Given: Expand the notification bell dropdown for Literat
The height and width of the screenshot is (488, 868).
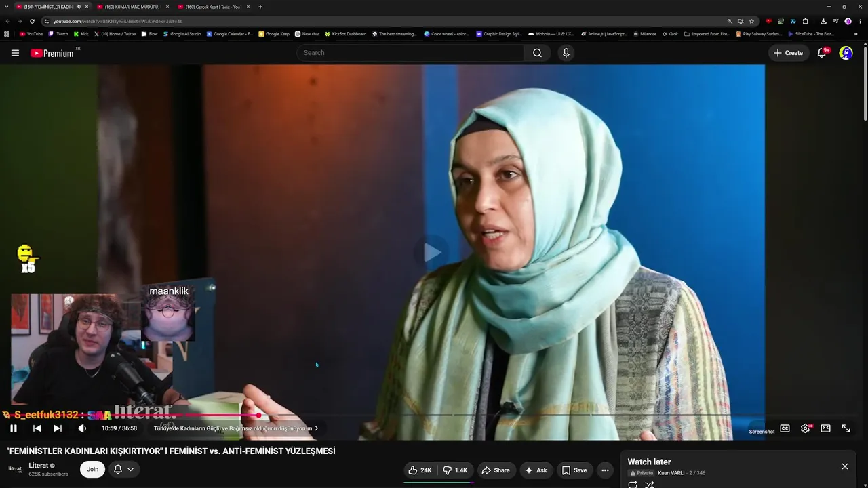Looking at the screenshot, I should [123, 469].
